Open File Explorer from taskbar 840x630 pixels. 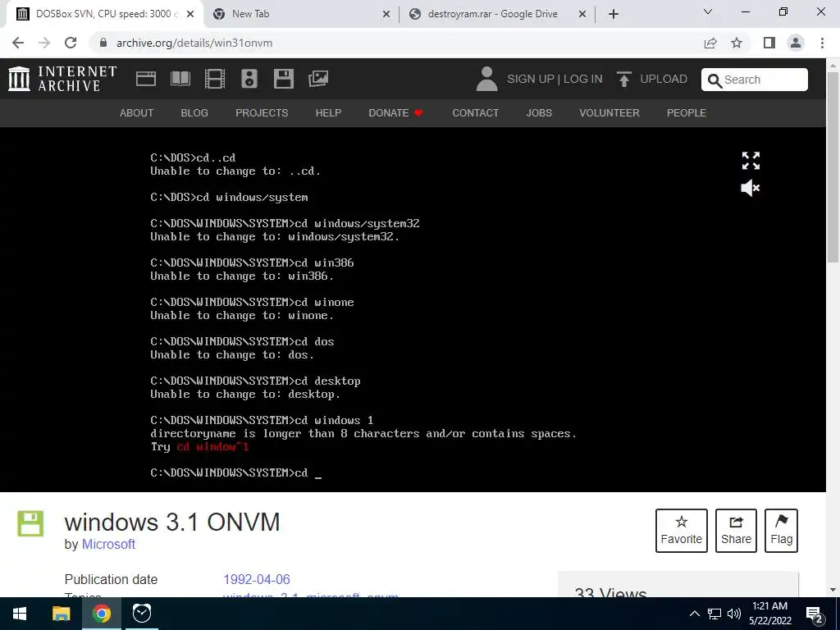coord(61,614)
